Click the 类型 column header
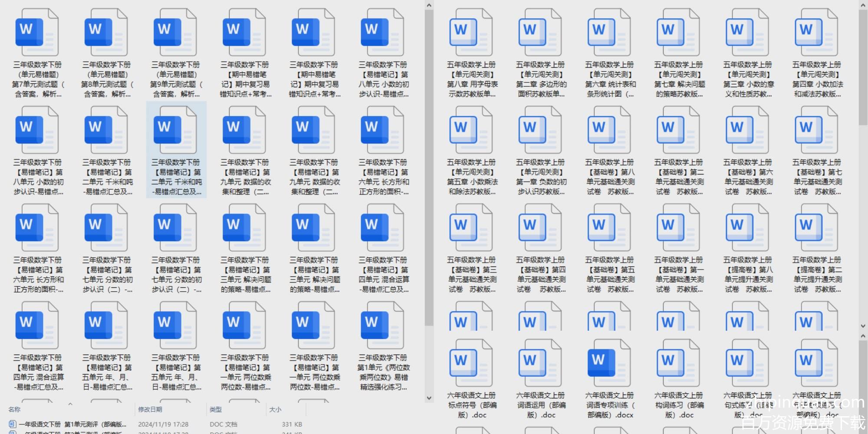The width and height of the screenshot is (868, 434). pos(216,409)
